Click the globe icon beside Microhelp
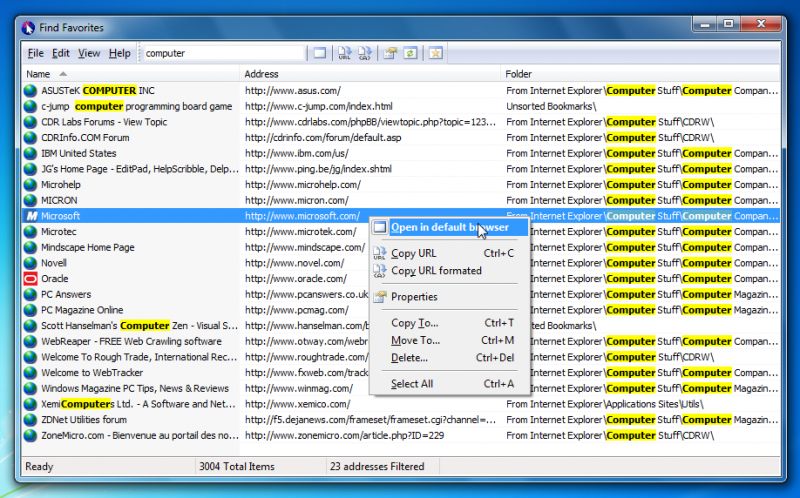Image resolution: width=800 pixels, height=498 pixels. (31, 185)
